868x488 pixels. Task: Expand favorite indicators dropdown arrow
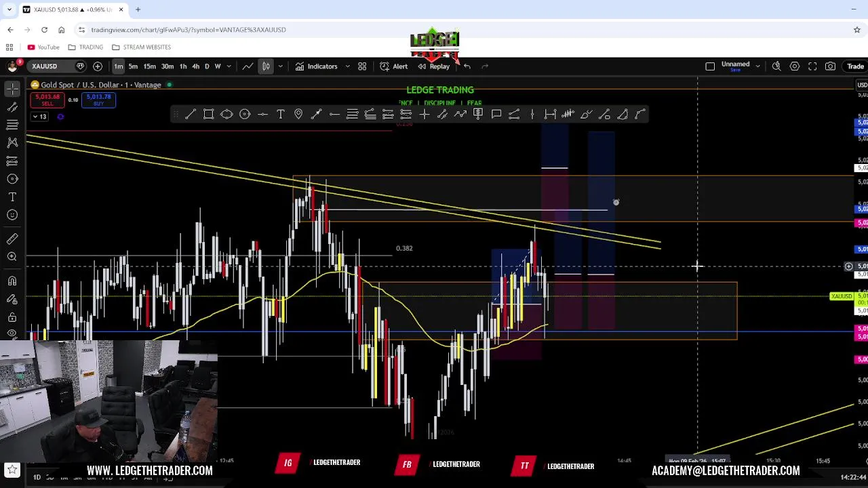347,66
